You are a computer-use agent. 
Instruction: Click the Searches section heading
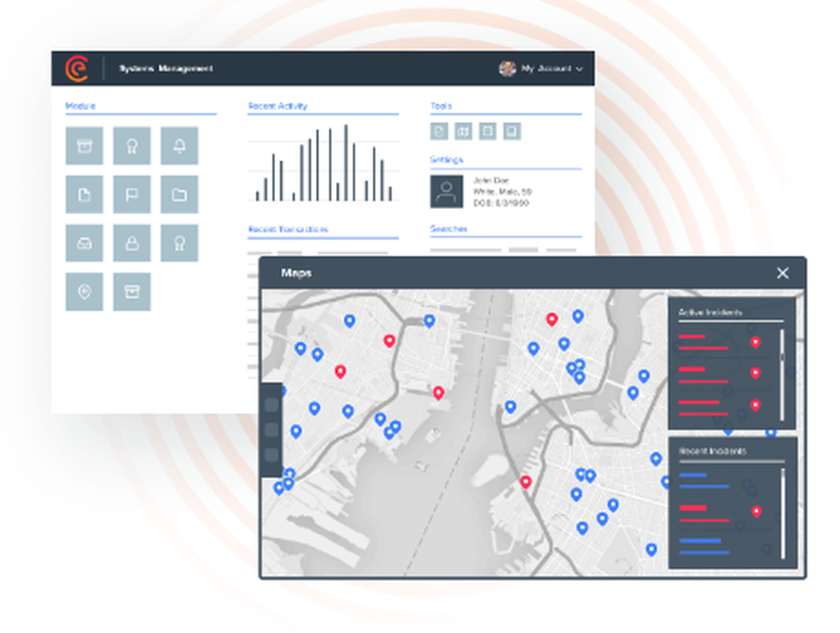click(x=449, y=229)
